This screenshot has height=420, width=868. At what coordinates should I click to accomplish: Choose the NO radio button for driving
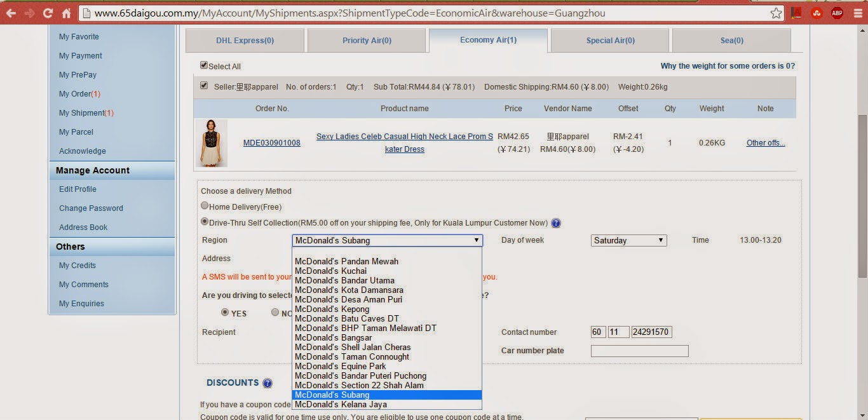pos(275,313)
